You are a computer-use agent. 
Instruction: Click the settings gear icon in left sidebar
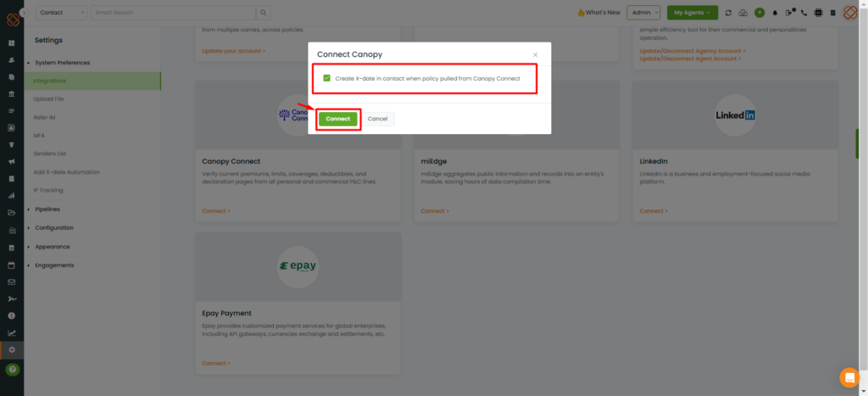(x=12, y=350)
